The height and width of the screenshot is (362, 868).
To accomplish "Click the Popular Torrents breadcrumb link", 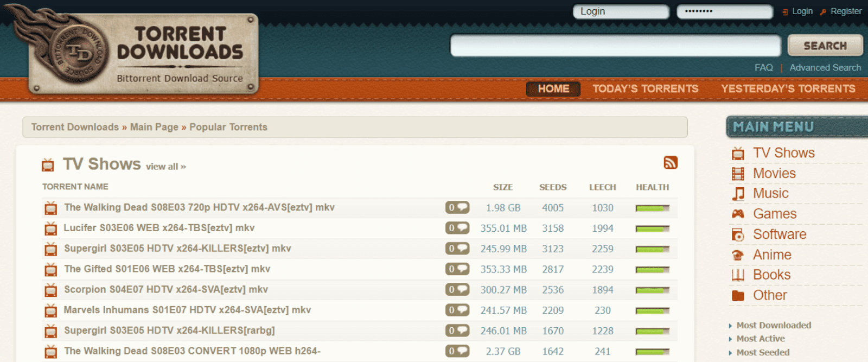I will coord(228,127).
